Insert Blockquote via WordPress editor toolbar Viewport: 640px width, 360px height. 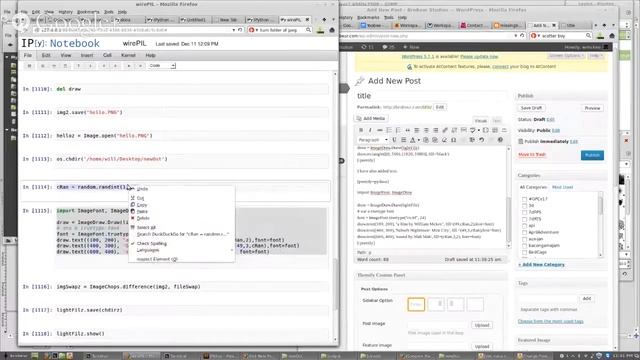407,130
